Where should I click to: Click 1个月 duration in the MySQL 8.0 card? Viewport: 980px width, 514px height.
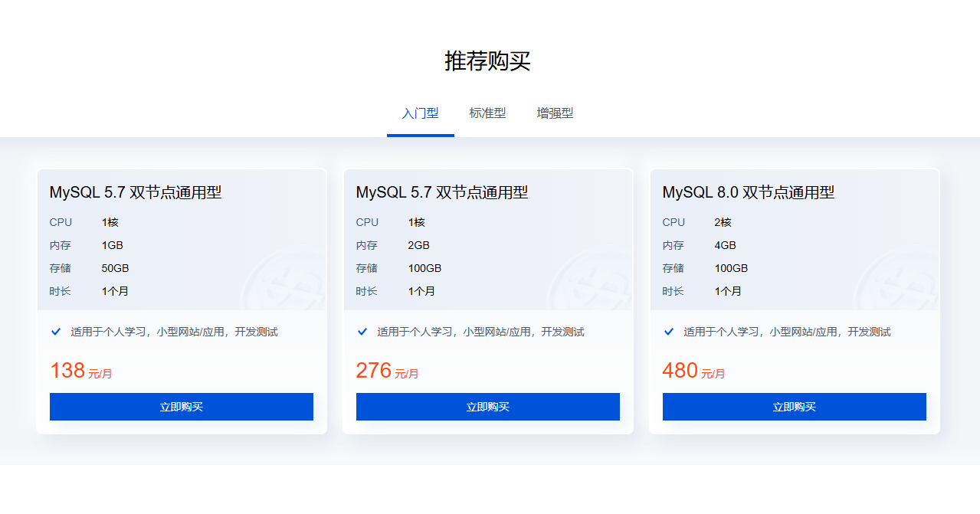tap(729, 291)
